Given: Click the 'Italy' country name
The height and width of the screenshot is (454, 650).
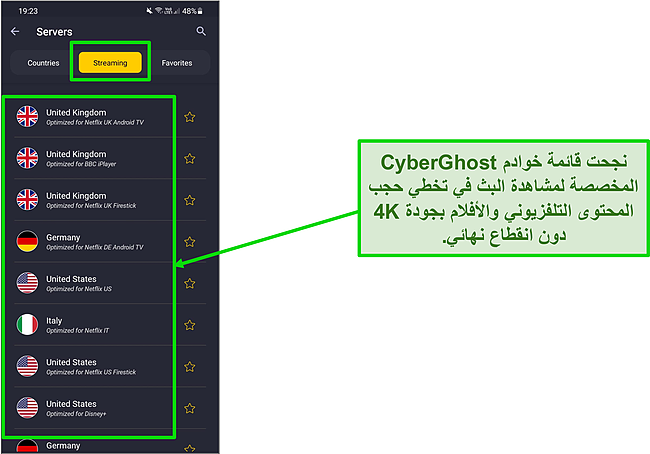Looking at the screenshot, I should pos(54,320).
